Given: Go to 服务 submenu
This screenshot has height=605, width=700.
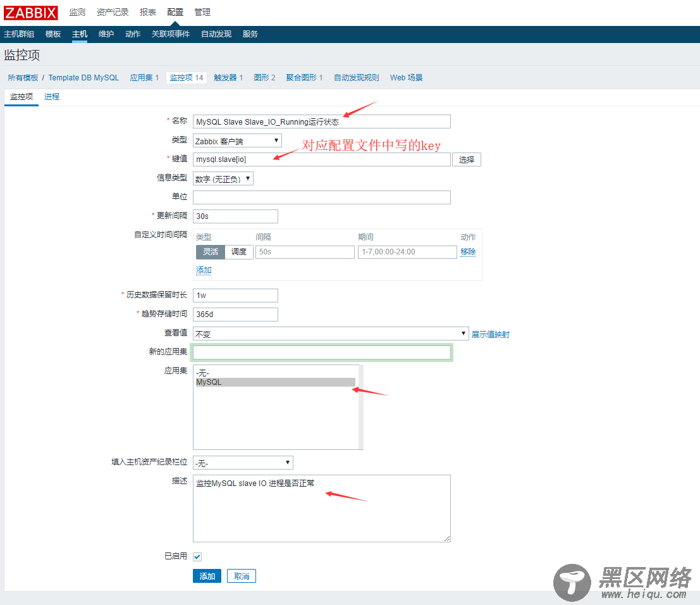Looking at the screenshot, I should point(250,34).
